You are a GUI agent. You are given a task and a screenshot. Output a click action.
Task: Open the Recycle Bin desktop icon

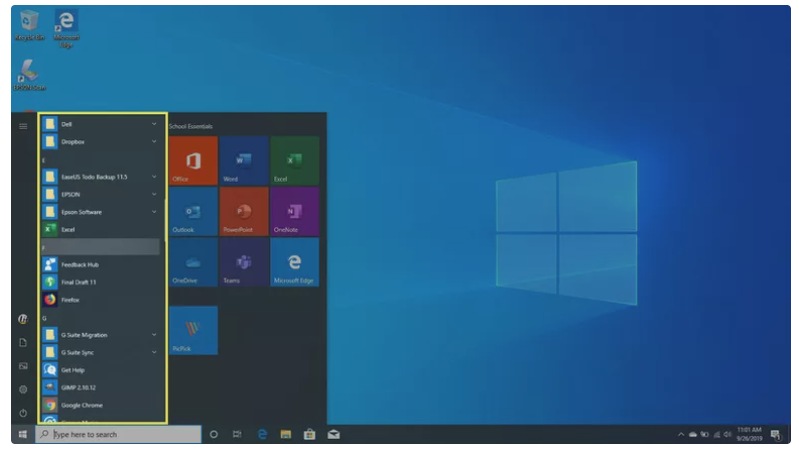point(29,25)
